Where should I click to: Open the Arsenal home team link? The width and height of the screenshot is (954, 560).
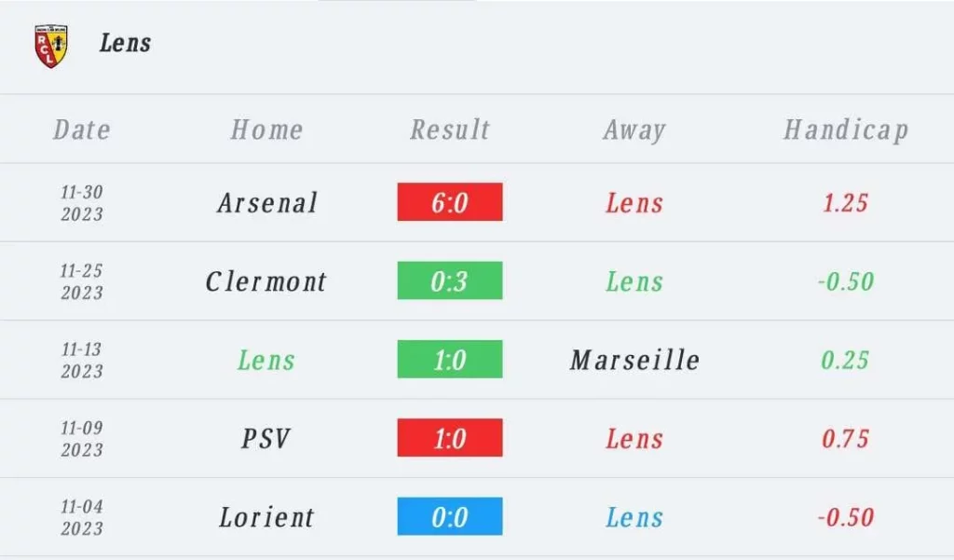pos(267,203)
